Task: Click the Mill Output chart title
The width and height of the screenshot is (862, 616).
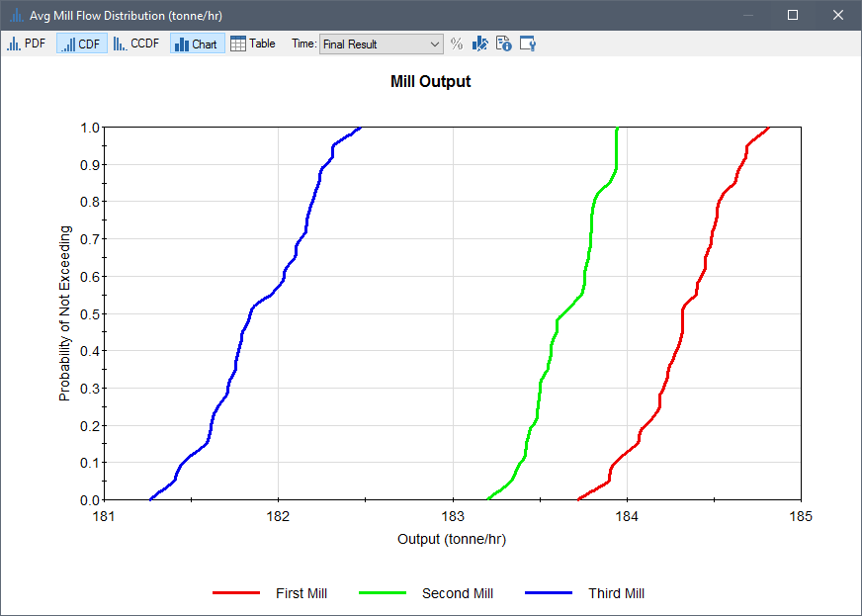Action: coord(430,81)
